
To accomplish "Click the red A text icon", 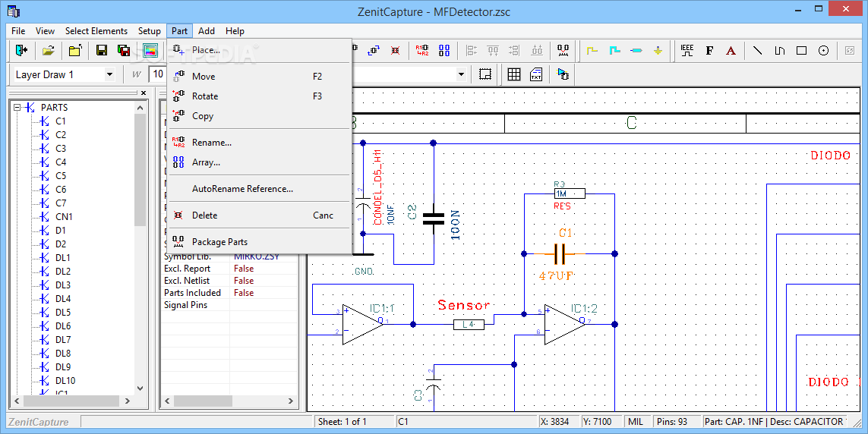I will [731, 50].
